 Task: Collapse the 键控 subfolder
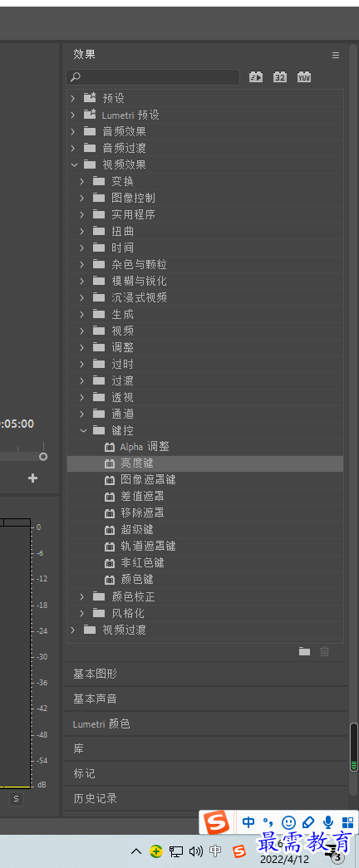[83, 430]
